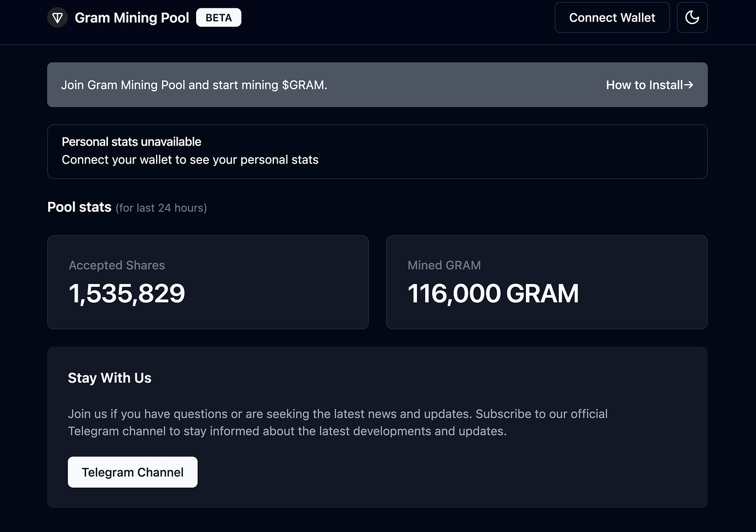Select the Accepted Shares stat card
Screen dimensions: 756x532
(x=208, y=282)
